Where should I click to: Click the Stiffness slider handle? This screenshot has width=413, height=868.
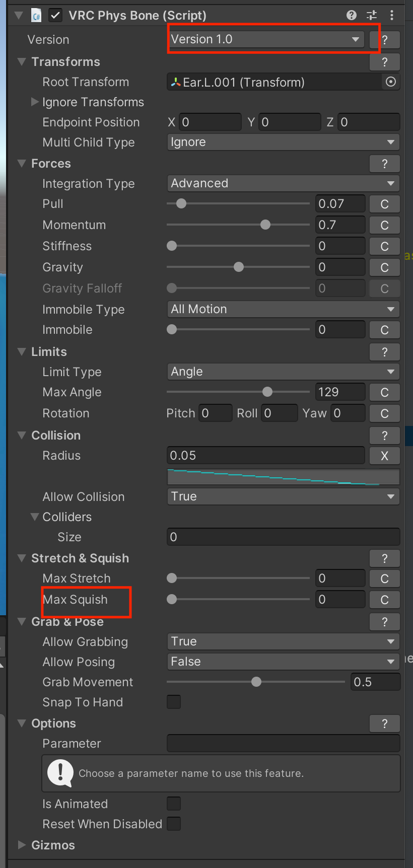(x=172, y=246)
